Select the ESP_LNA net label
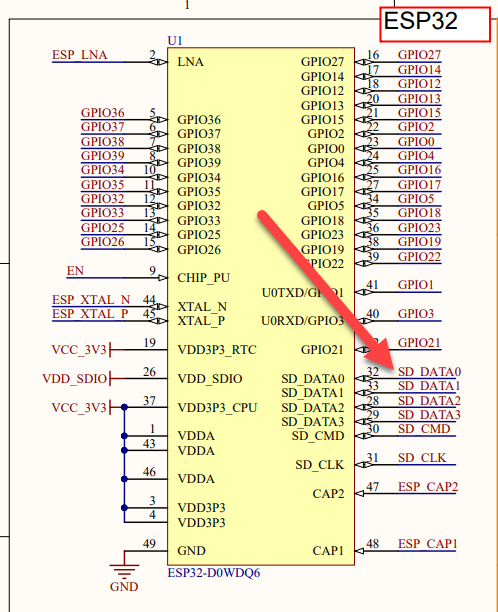Viewport: 498px width, 612px height. pyautogui.click(x=80, y=55)
